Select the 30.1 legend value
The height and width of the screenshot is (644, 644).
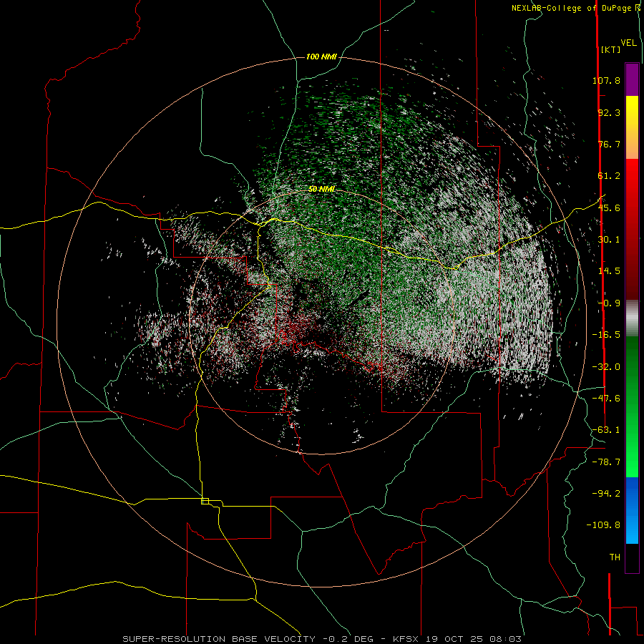pyautogui.click(x=609, y=240)
